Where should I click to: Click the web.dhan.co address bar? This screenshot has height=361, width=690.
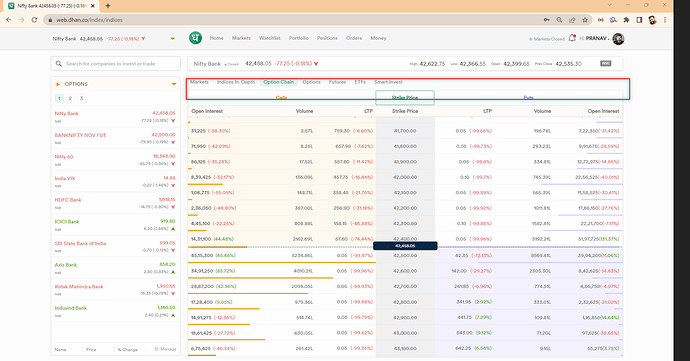290,20
